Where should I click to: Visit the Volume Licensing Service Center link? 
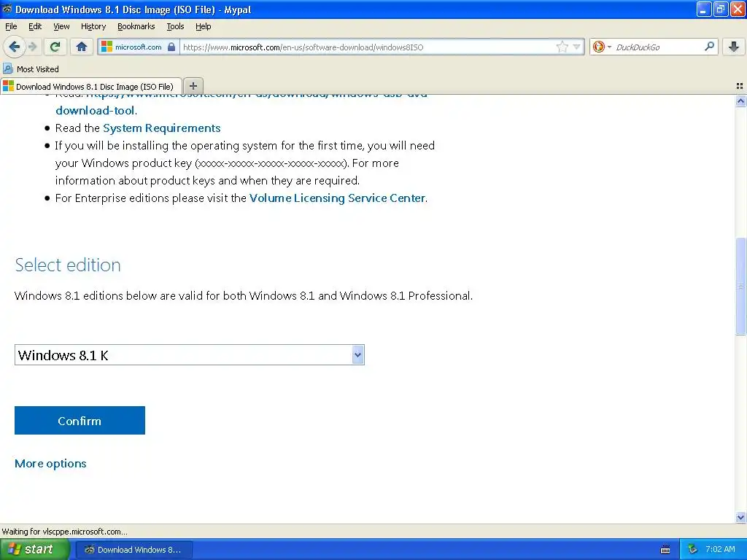coord(337,198)
